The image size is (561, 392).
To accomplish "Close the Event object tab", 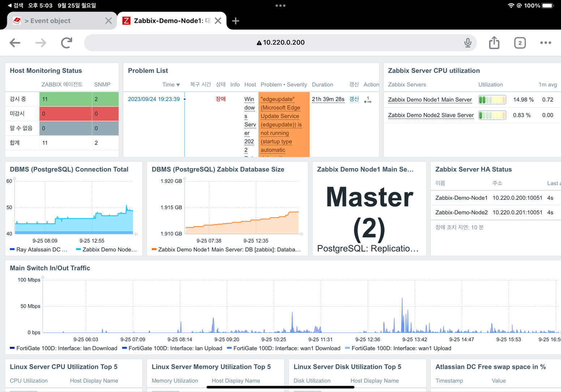I will point(108,21).
